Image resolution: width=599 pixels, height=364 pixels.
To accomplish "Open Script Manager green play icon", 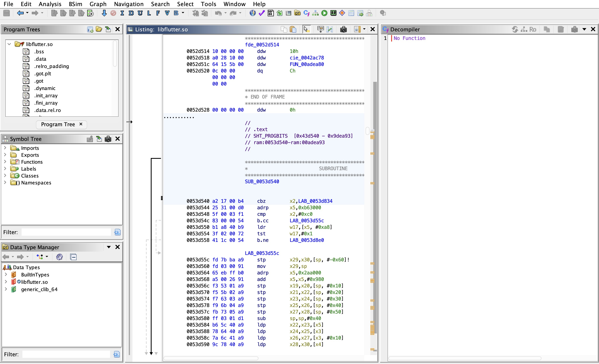I will click(x=324, y=13).
